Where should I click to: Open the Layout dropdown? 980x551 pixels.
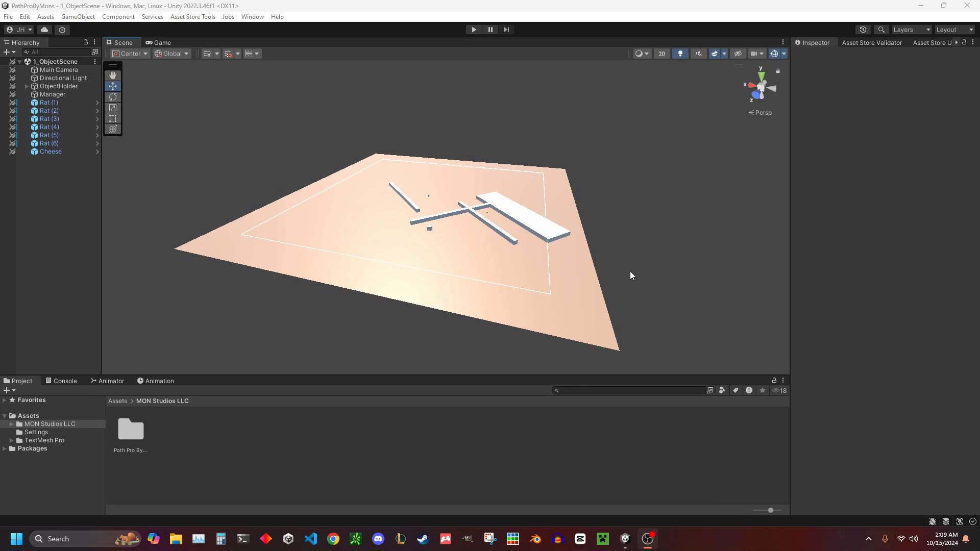tap(954, 30)
